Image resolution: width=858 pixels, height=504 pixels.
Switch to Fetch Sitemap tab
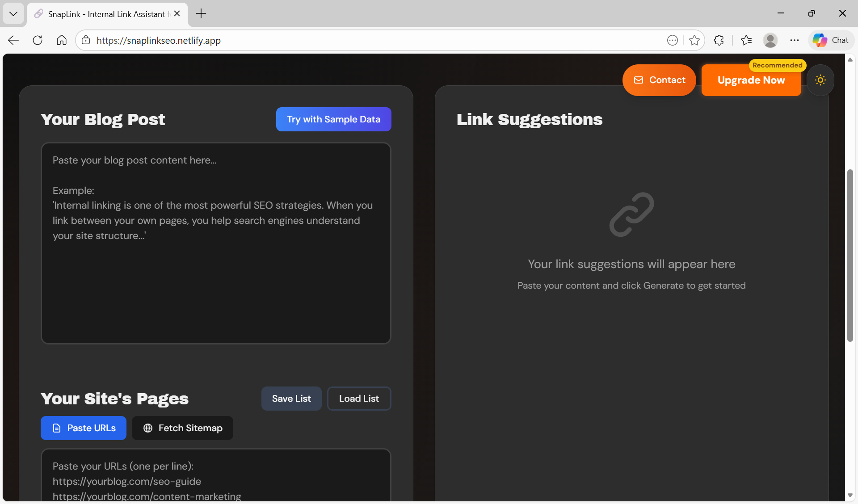(x=182, y=428)
